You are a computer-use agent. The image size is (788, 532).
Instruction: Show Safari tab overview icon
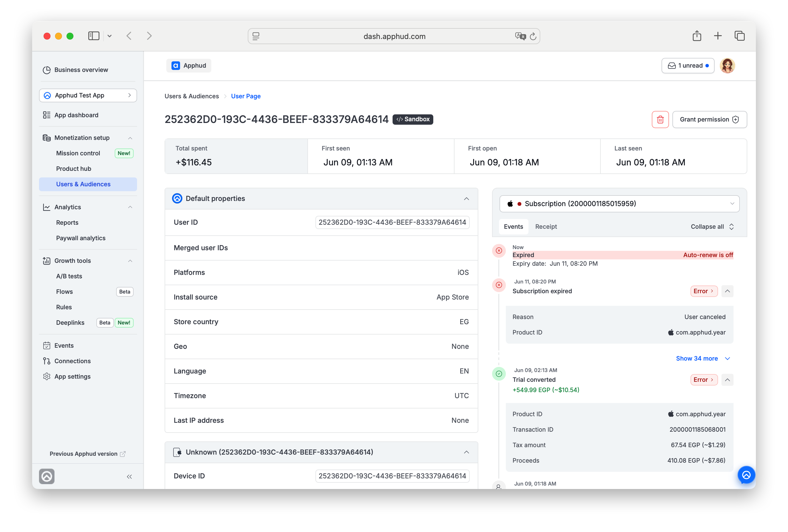(x=739, y=36)
